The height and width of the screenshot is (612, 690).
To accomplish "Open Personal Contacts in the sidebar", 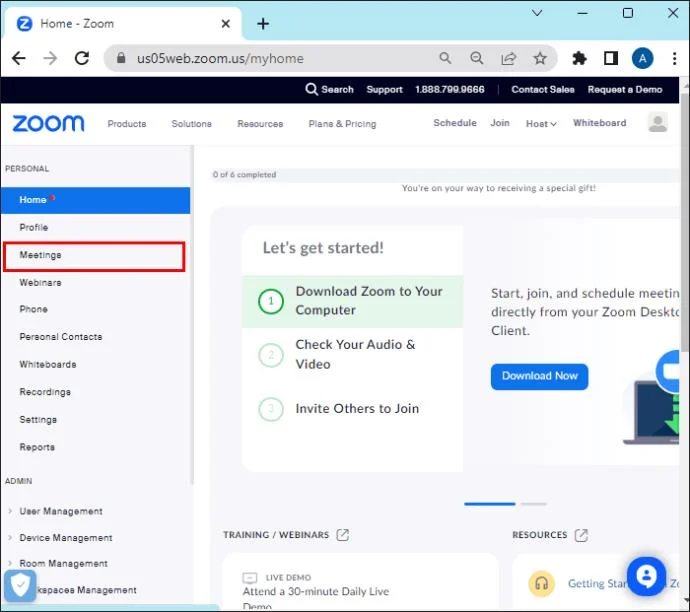I will click(61, 337).
